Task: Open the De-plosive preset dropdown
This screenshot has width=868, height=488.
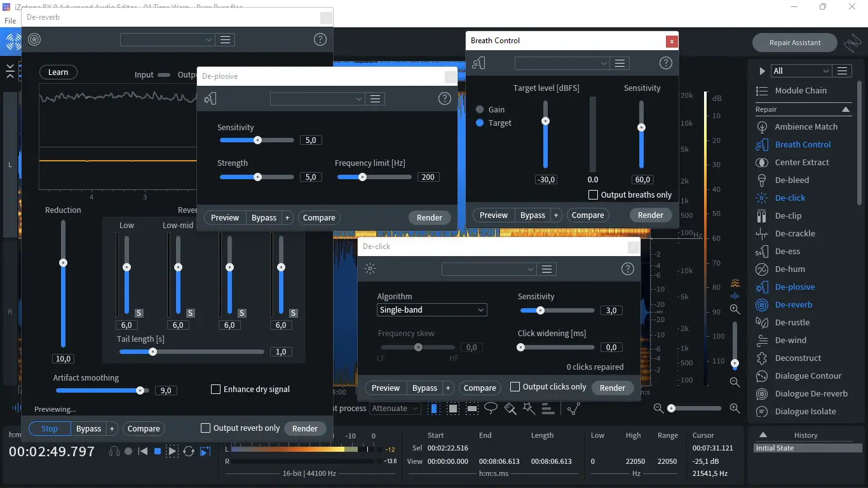Action: coord(318,98)
